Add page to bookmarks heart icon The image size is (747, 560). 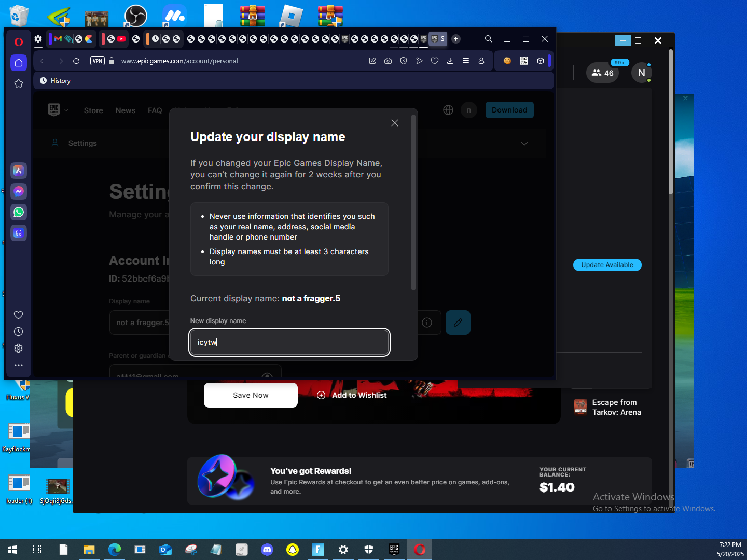[x=435, y=61]
